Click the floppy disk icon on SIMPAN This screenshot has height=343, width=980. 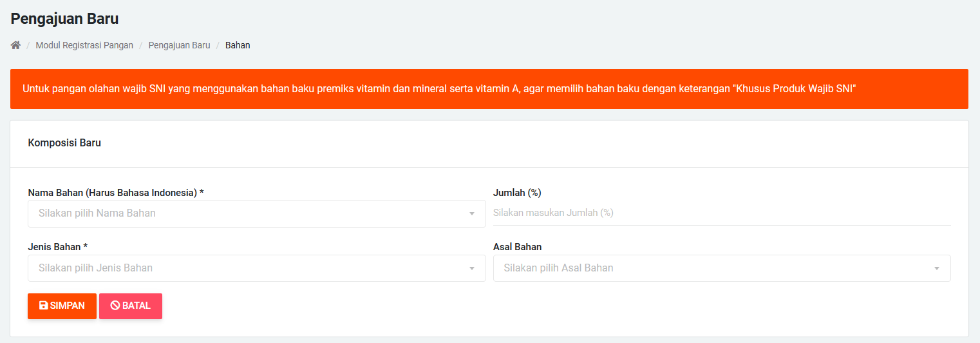tap(43, 306)
